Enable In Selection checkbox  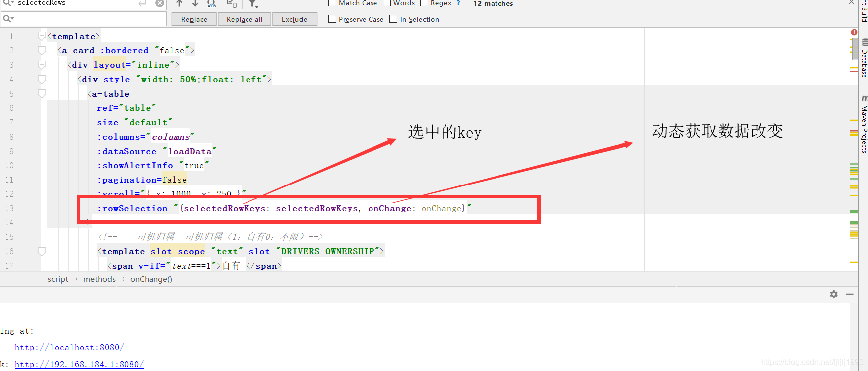coord(393,19)
